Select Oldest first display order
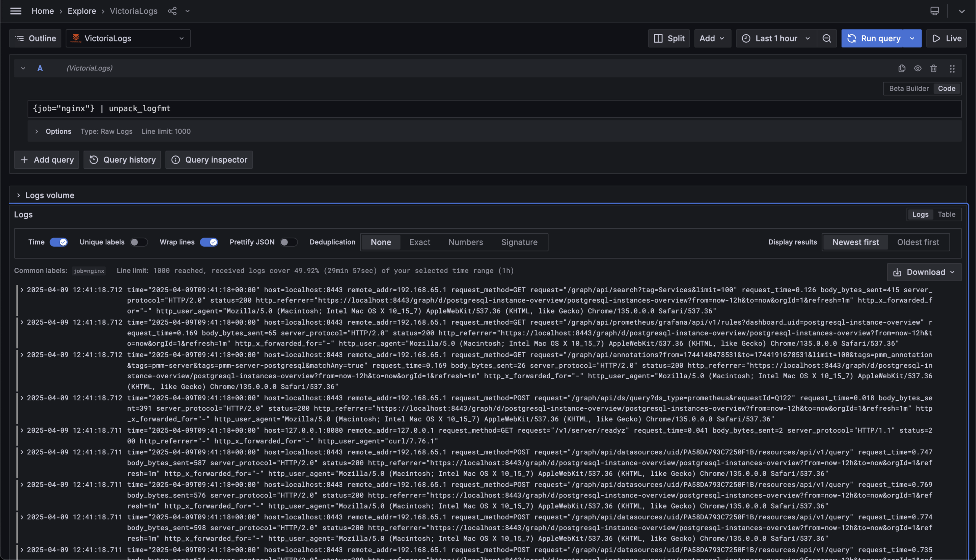Viewport: 976px width, 560px height. (x=918, y=242)
